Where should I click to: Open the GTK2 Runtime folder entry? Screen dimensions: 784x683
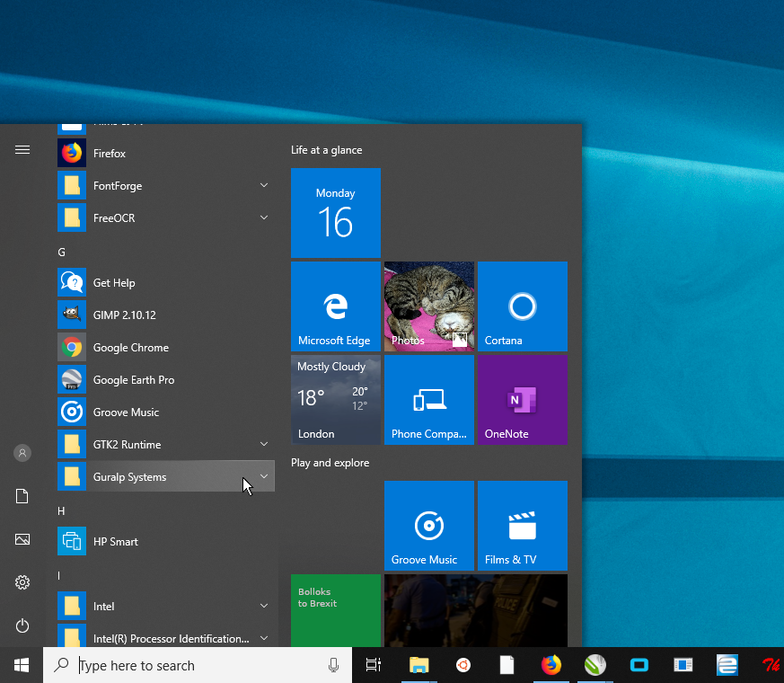166,444
